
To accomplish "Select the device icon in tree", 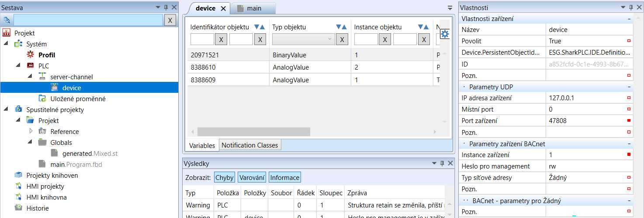I will point(54,88).
